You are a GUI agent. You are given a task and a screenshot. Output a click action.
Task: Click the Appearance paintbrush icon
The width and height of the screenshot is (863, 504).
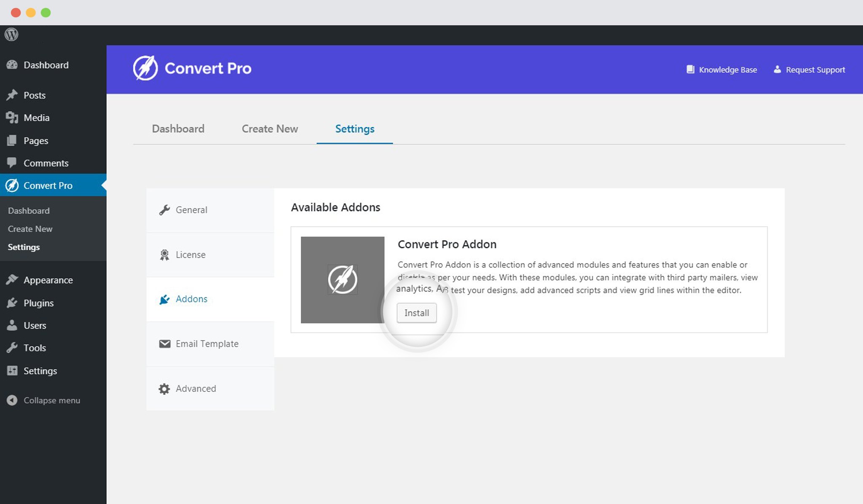point(12,280)
